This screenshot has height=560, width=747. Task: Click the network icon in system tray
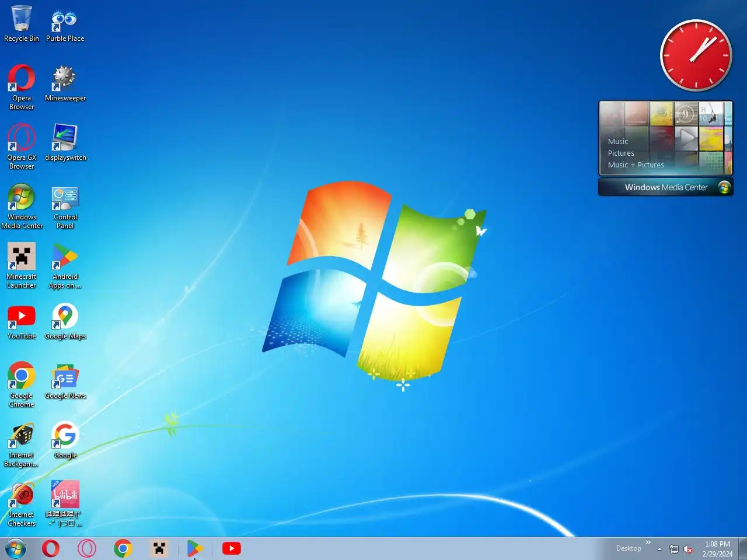click(674, 549)
